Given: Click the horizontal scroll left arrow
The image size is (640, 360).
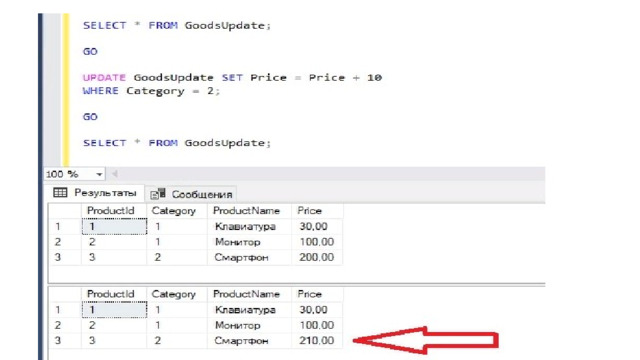Looking at the screenshot, I should click(x=115, y=174).
